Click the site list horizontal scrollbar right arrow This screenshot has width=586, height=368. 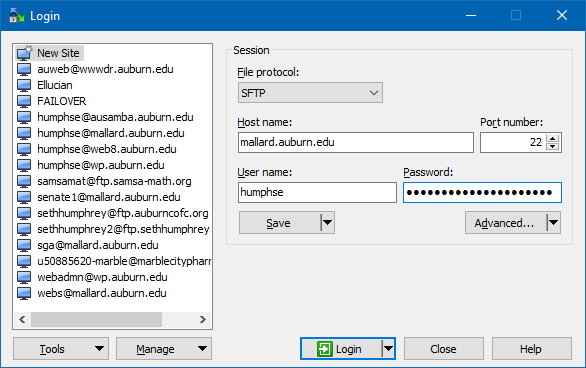[x=203, y=319]
